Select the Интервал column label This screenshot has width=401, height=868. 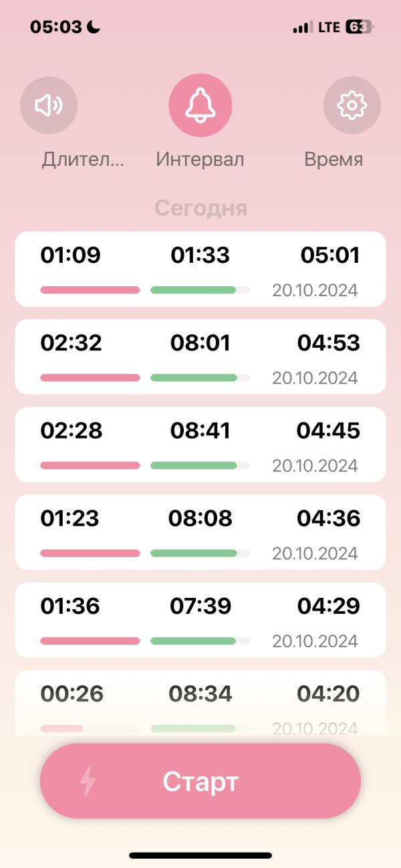[x=200, y=160]
